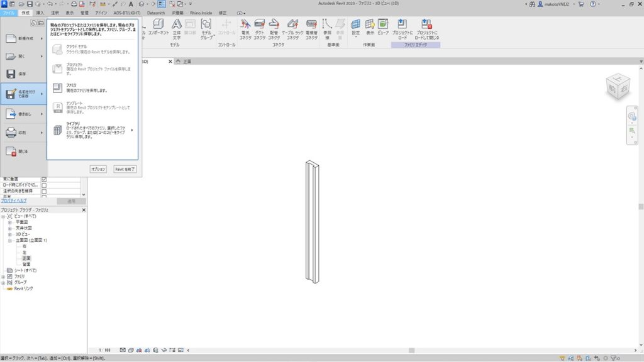Collapse the 立面図 (立面図 1) node

click(x=10, y=241)
